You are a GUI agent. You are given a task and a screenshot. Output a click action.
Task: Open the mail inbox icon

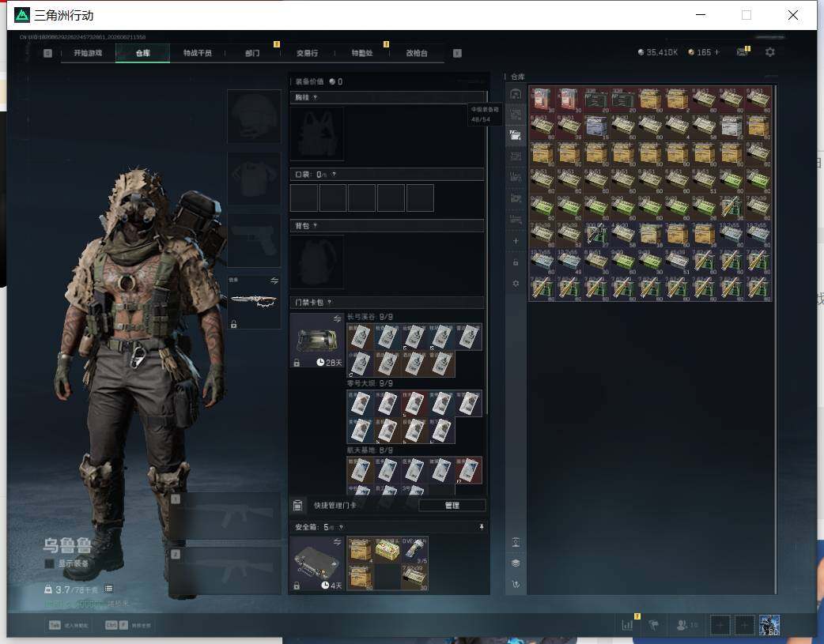pyautogui.click(x=743, y=52)
